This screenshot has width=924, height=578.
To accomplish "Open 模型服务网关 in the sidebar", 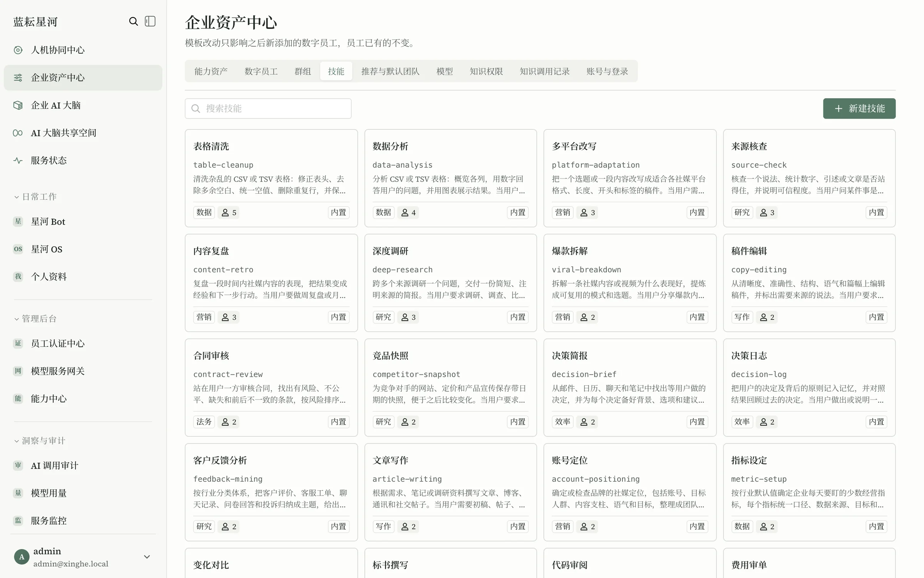I will pos(83,371).
